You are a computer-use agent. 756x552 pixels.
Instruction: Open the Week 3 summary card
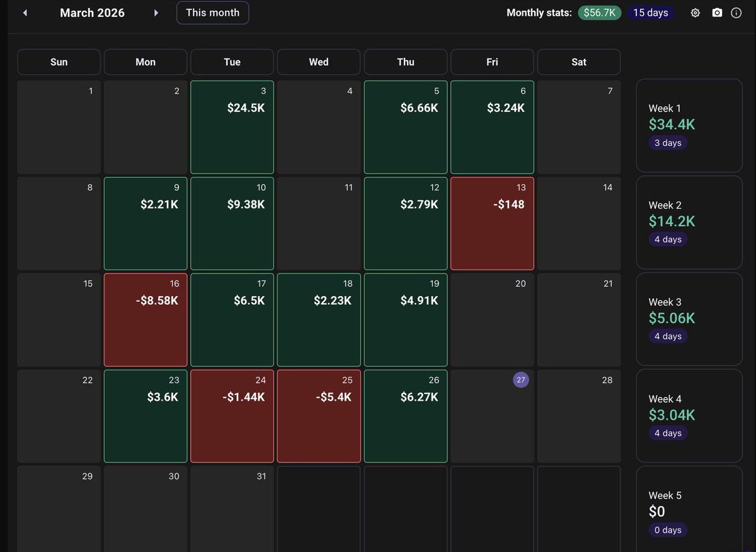tap(689, 318)
